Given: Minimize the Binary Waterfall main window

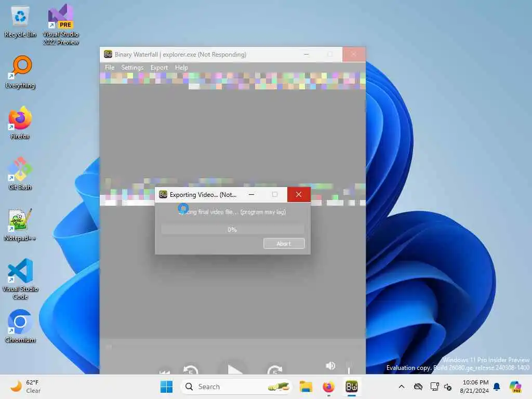Looking at the screenshot, I should (306, 54).
